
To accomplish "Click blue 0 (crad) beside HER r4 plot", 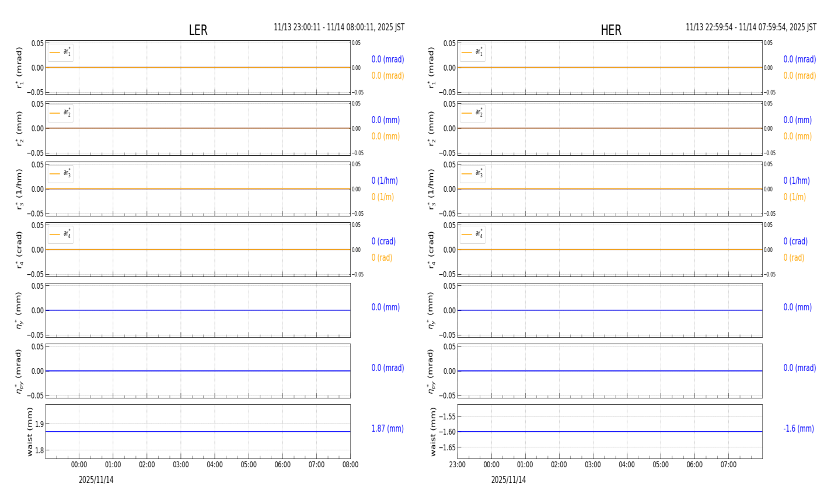I will 795,242.
